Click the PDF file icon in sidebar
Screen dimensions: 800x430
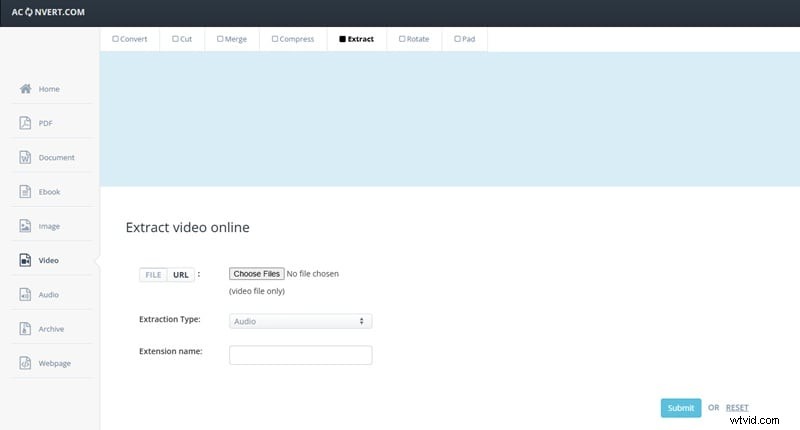[25, 123]
